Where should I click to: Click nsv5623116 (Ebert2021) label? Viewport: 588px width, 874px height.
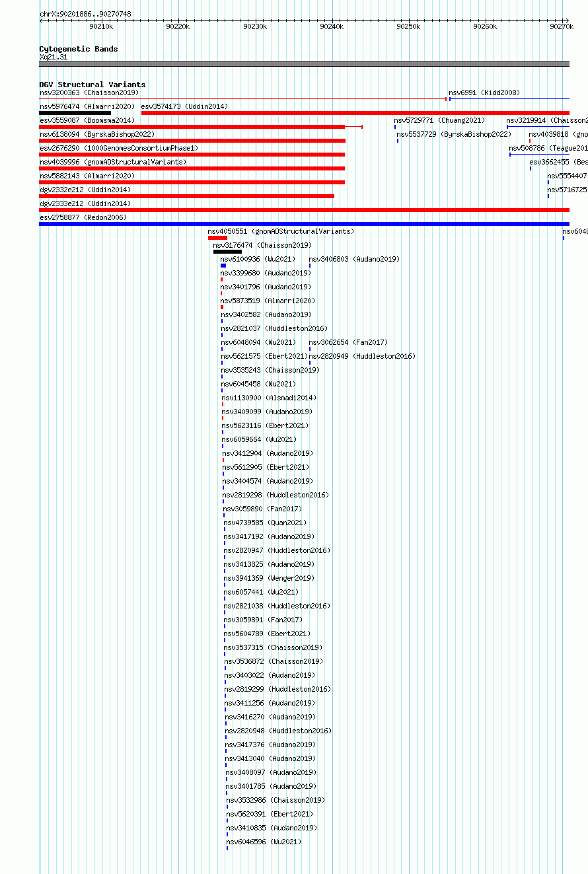(x=266, y=425)
